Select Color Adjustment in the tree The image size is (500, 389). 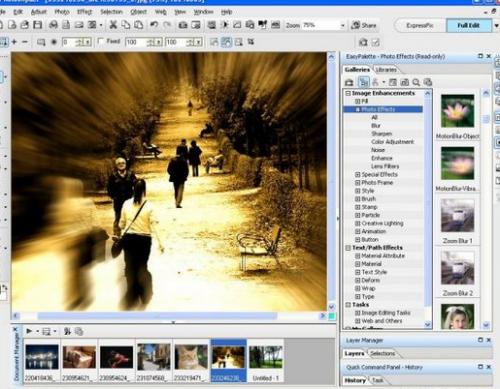point(393,142)
